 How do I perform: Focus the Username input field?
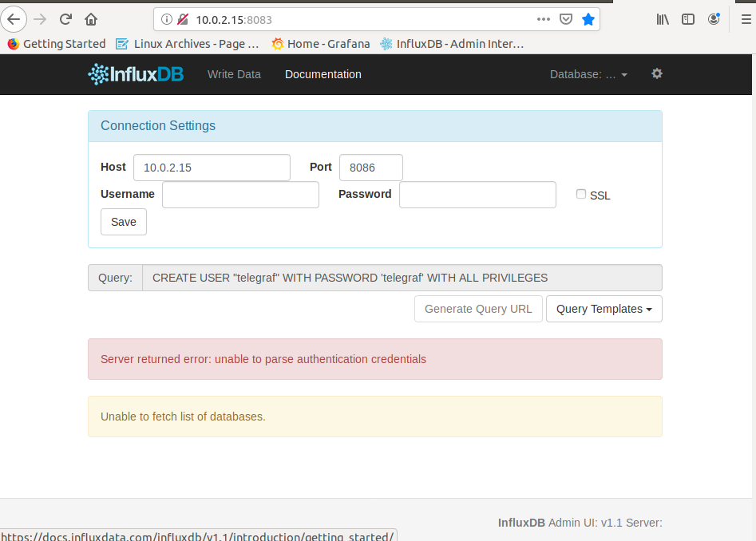coord(240,195)
